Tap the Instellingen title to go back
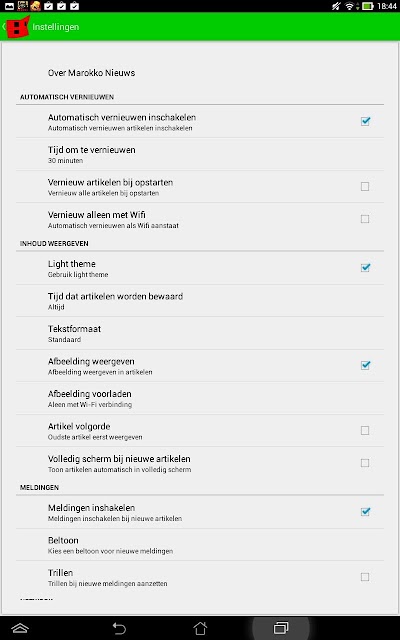Image resolution: width=400 pixels, height=640 pixels. (56, 27)
